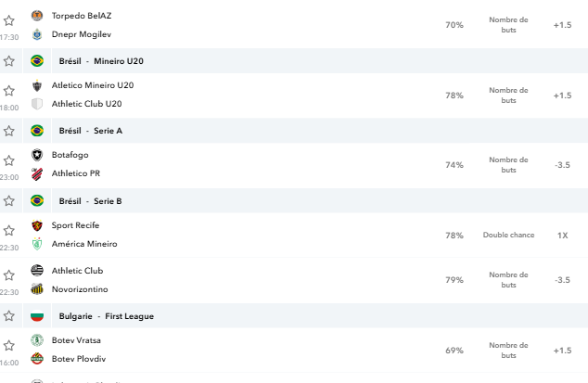
Task: Click the Atletico Mineiro U20 crest
Action: tap(37, 85)
